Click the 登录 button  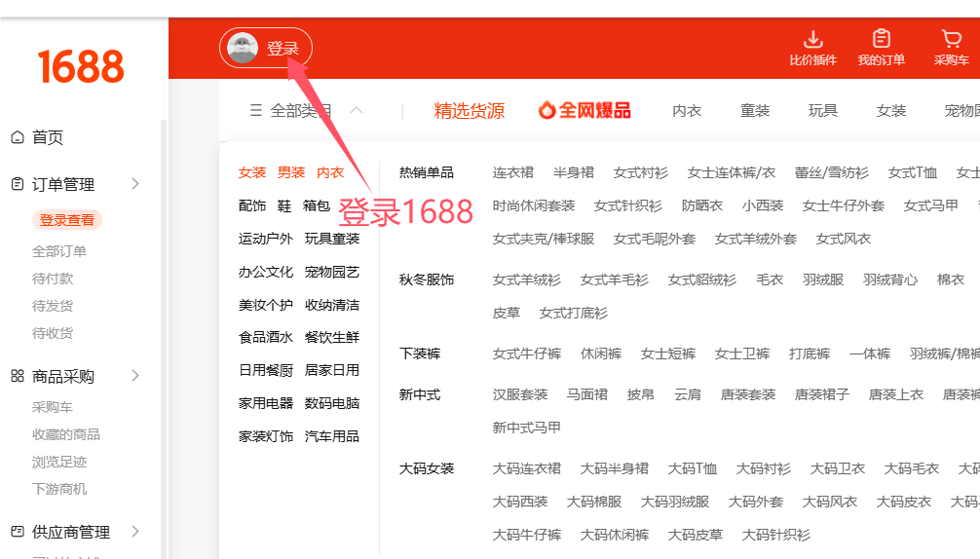tap(266, 48)
